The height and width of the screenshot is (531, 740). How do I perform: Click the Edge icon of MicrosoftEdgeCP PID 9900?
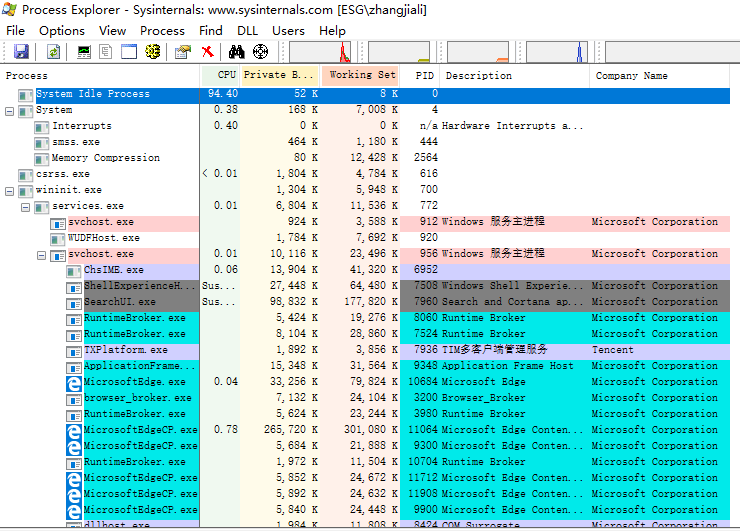click(74, 512)
